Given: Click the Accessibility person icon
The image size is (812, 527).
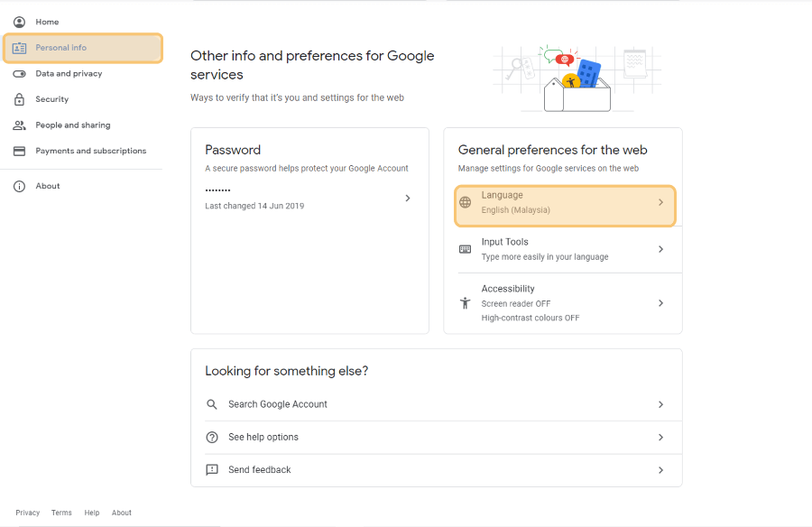Looking at the screenshot, I should [465, 302].
